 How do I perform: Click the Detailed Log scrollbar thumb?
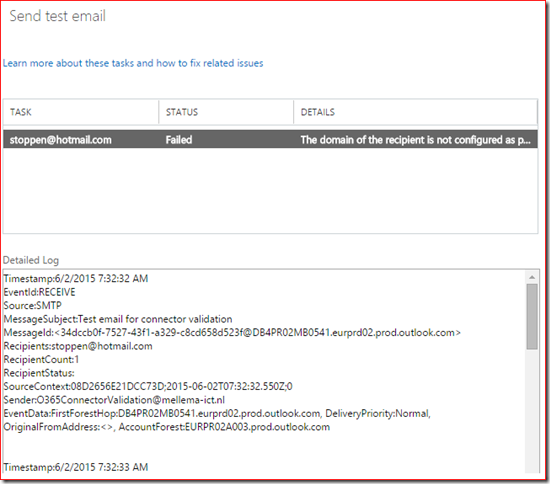pyautogui.click(x=532, y=317)
